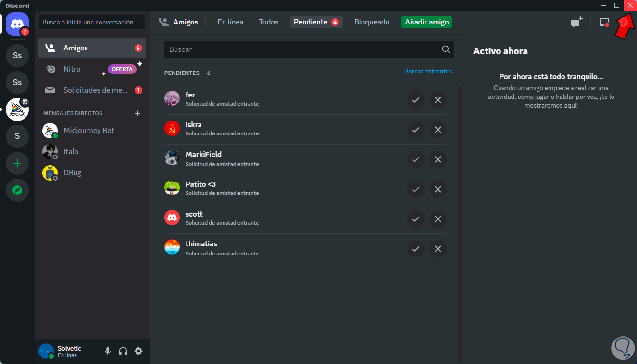The height and width of the screenshot is (364, 637).
Task: Decline Iskra's friend request X
Action: point(438,130)
